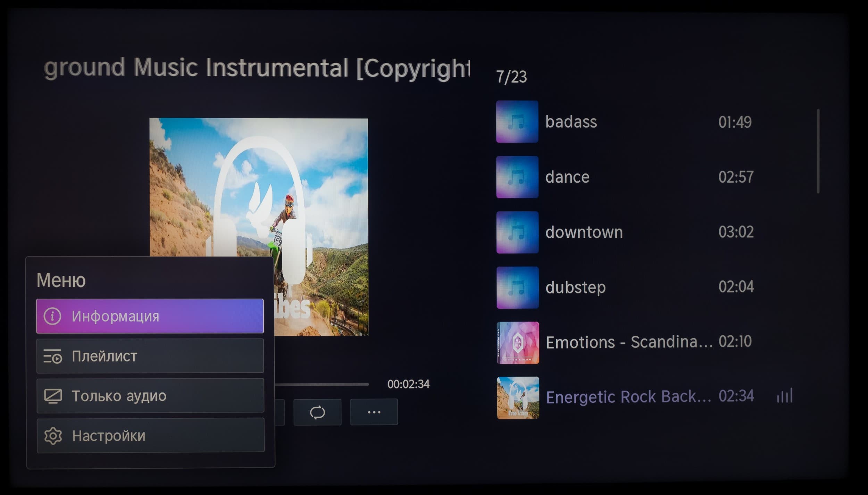This screenshot has height=495, width=868.
Task: Open the three-dots more options button
Action: [374, 412]
